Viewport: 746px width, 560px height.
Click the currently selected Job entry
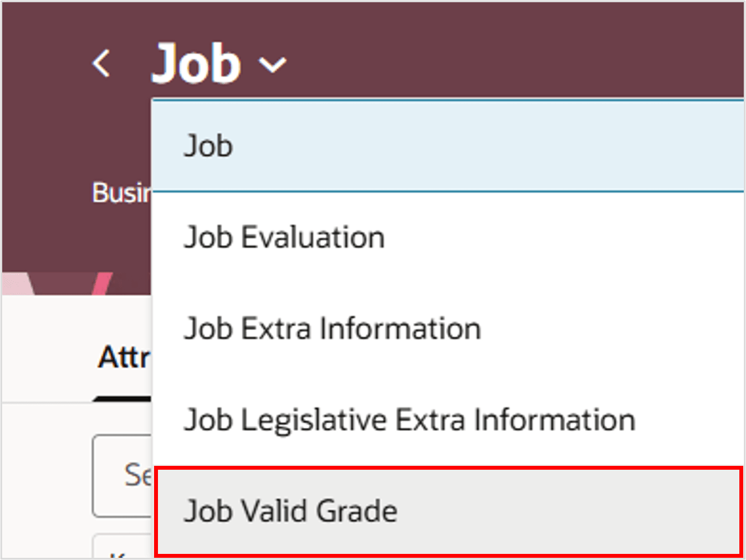pos(208,146)
